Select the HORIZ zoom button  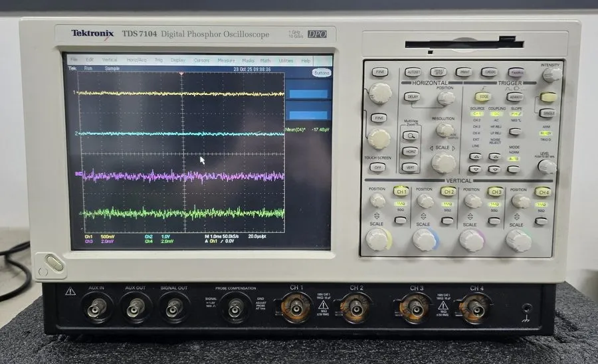point(411,151)
